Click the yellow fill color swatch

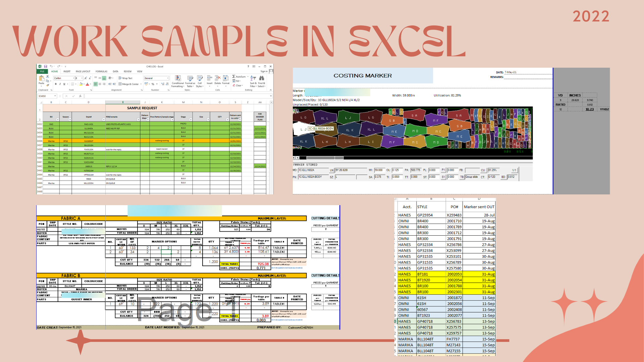click(x=81, y=84)
